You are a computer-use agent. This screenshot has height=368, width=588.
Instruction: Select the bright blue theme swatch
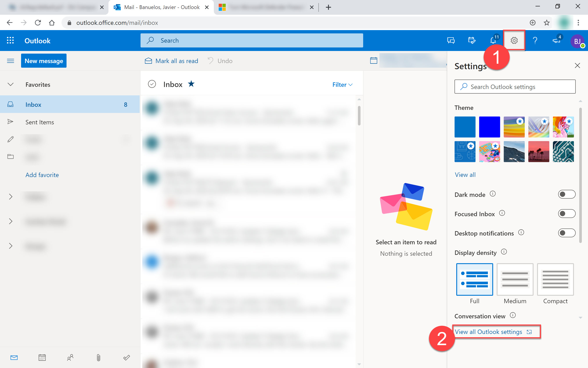489,127
